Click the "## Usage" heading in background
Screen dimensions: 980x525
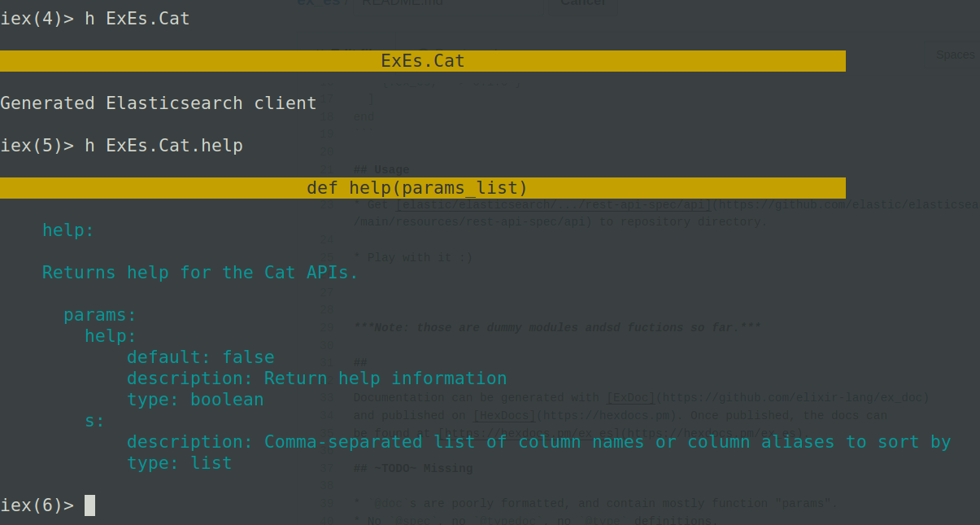pos(381,169)
